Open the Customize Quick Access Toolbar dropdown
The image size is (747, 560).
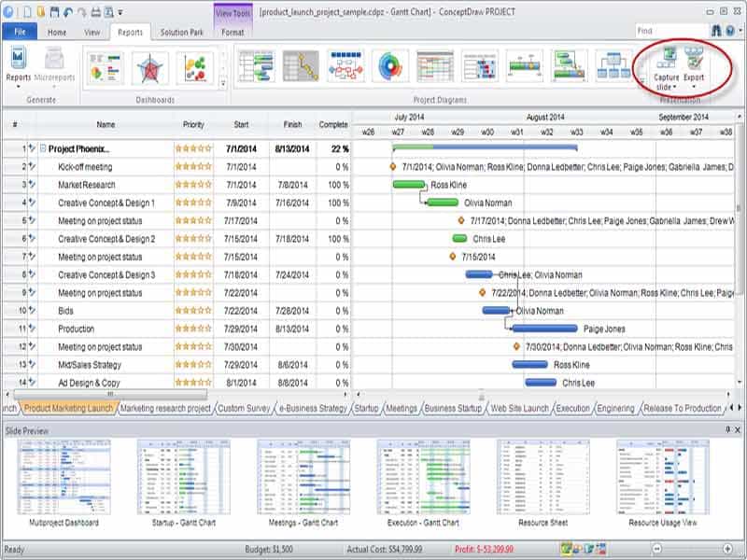click(x=120, y=13)
